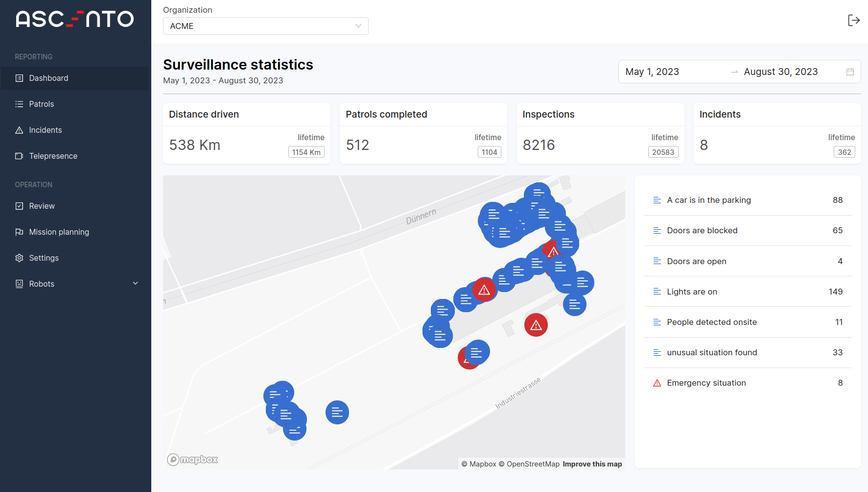868x492 pixels.
Task: Open Mission planning from sidebar
Action: (x=59, y=232)
